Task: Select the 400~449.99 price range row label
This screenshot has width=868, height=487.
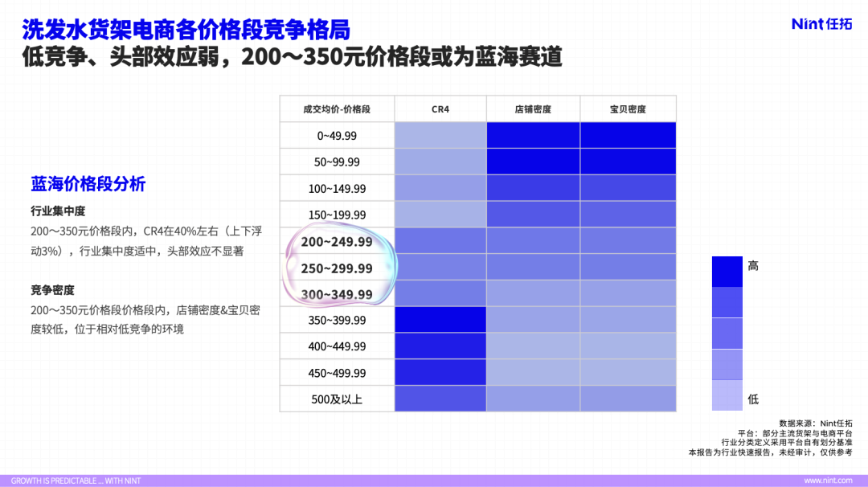Action: click(337, 346)
